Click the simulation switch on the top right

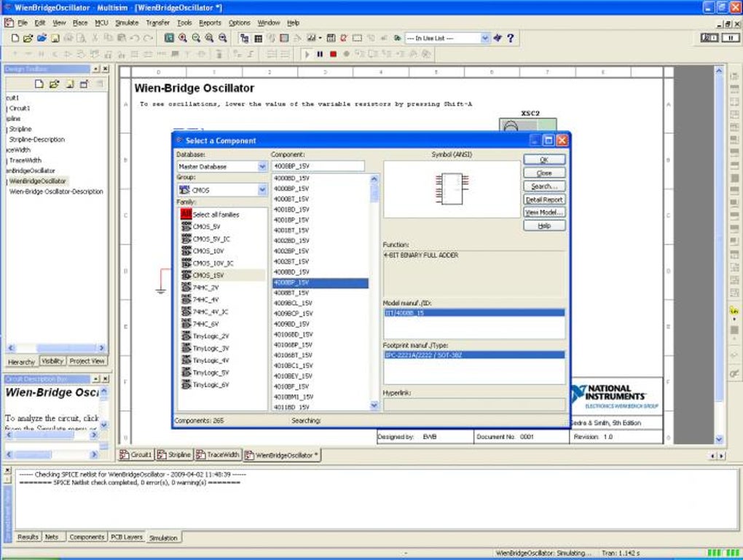[x=709, y=37]
